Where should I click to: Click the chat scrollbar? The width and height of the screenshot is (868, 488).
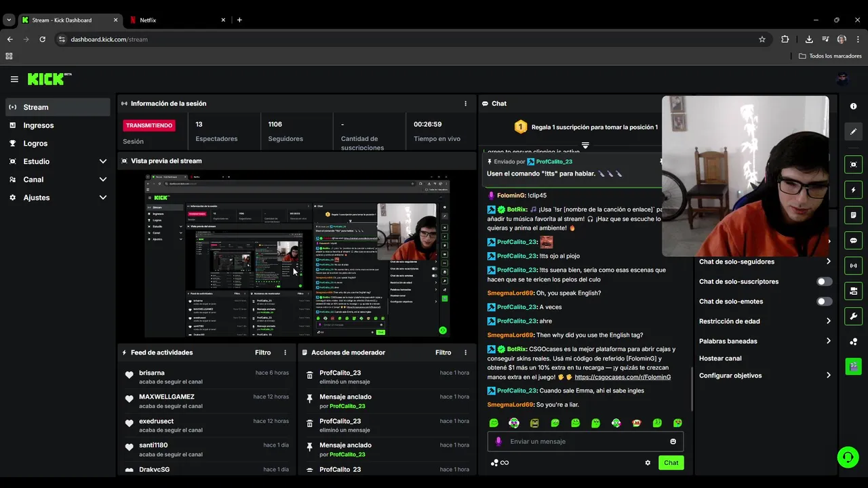692,388
